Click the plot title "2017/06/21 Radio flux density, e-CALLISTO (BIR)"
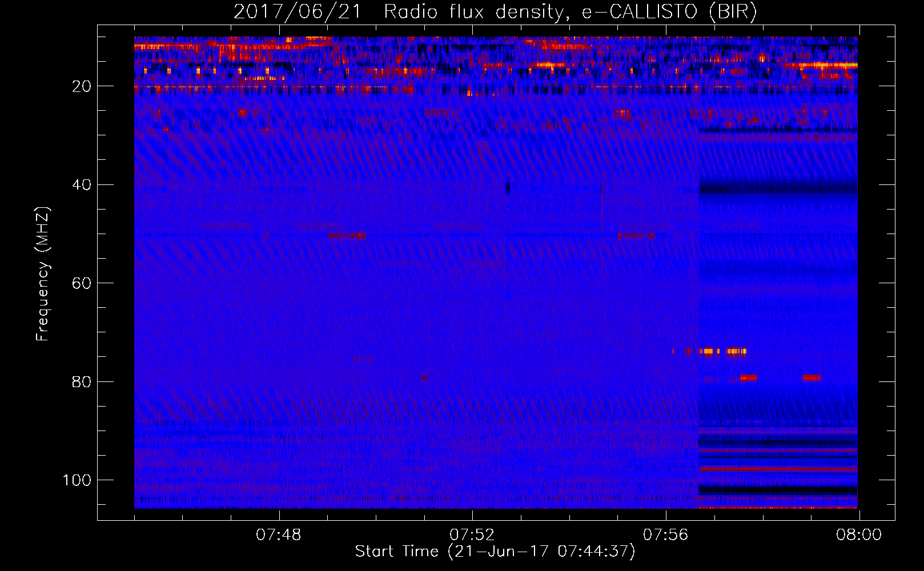The width and height of the screenshot is (924, 571). pos(495,12)
